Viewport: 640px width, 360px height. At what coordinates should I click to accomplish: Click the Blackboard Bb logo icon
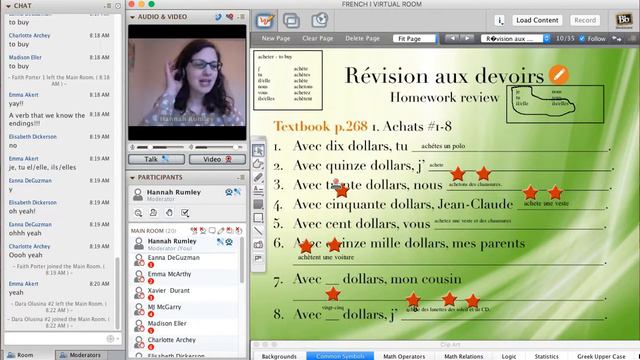623,20
